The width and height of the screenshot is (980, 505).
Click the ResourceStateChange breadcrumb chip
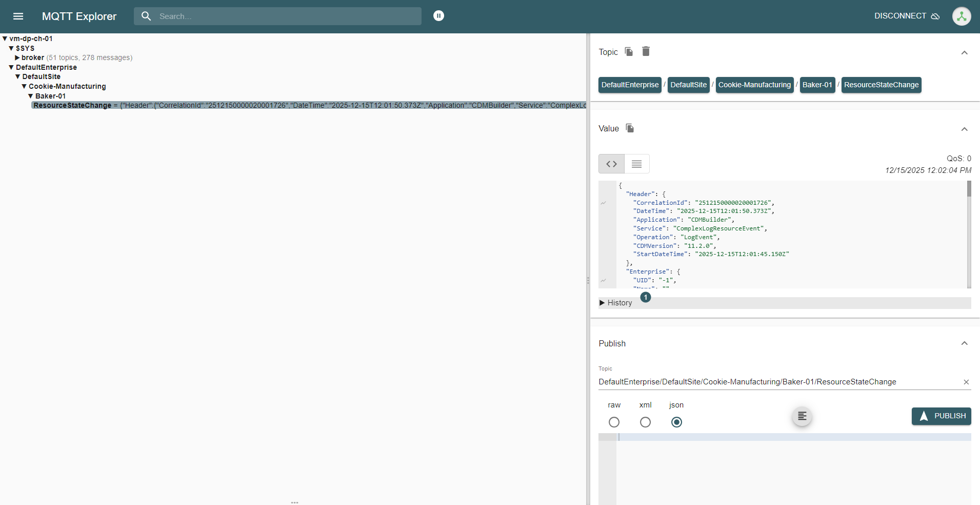[x=881, y=85]
